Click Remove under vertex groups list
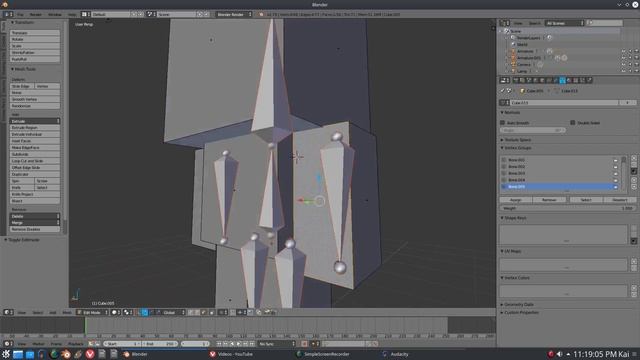Viewport: 640px width, 360px height. pos(549,200)
